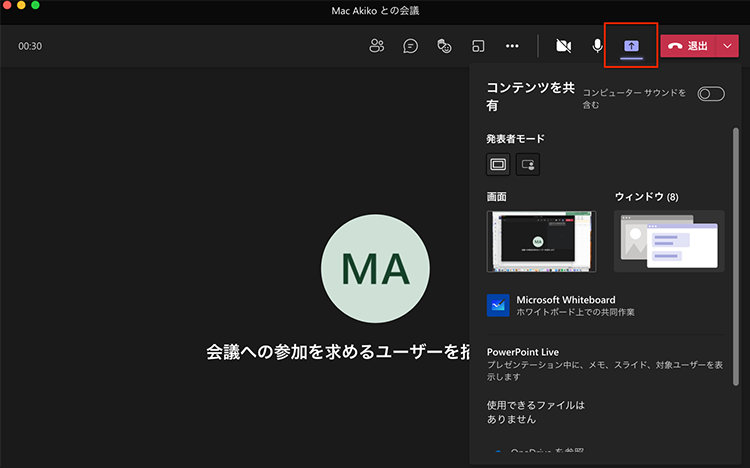
Task: Open the ウィンドウ window picker thumbnail
Action: [669, 241]
